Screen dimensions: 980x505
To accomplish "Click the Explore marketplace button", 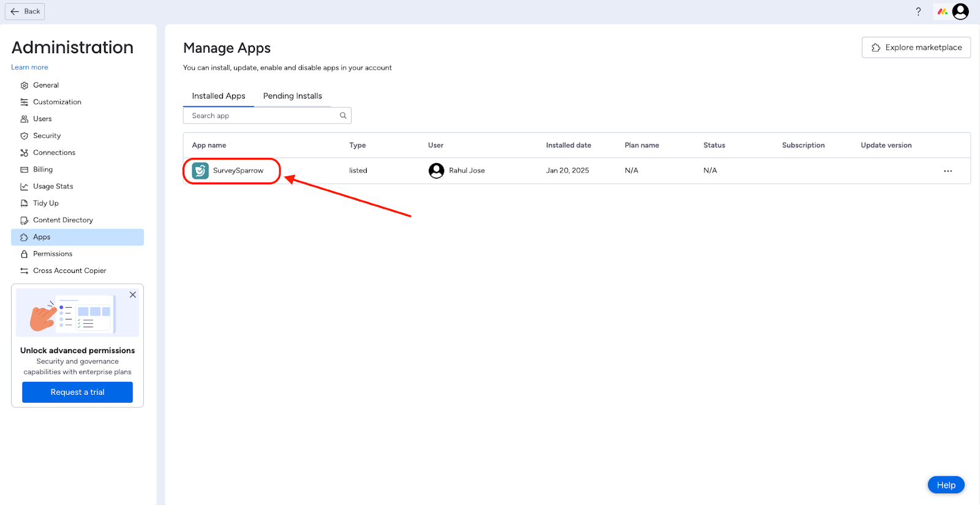I will click(x=916, y=48).
